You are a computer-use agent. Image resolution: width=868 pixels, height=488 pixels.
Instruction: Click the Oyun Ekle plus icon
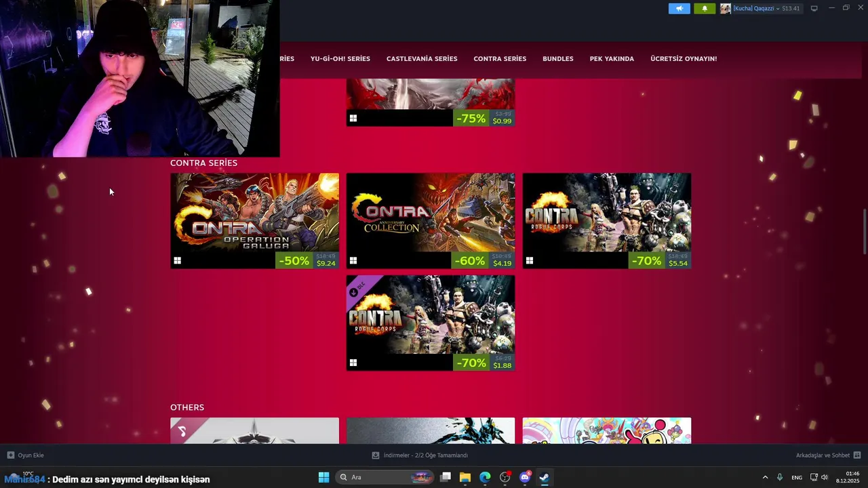click(10, 455)
